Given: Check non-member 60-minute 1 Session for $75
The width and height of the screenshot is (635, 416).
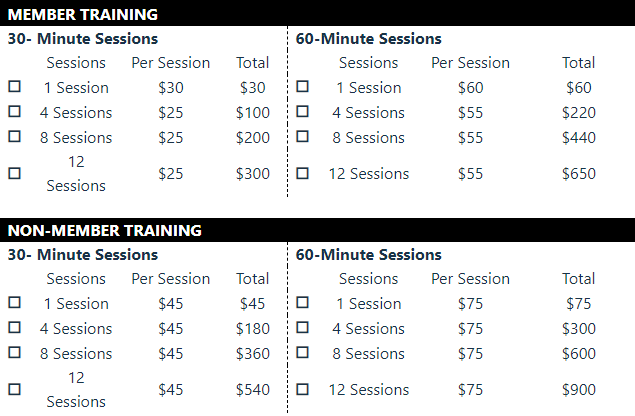Looking at the screenshot, I should point(302,303).
